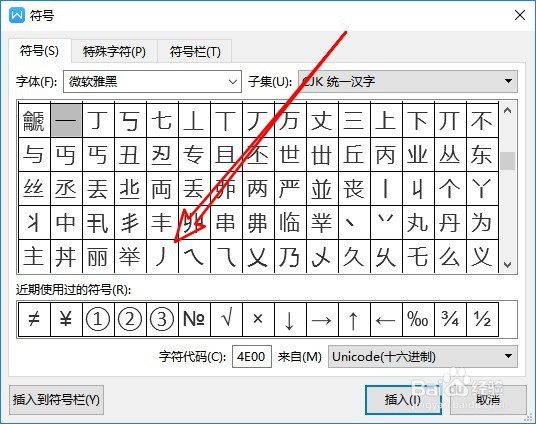
Task: Choose the character 丫 in the grid
Action: [483, 188]
